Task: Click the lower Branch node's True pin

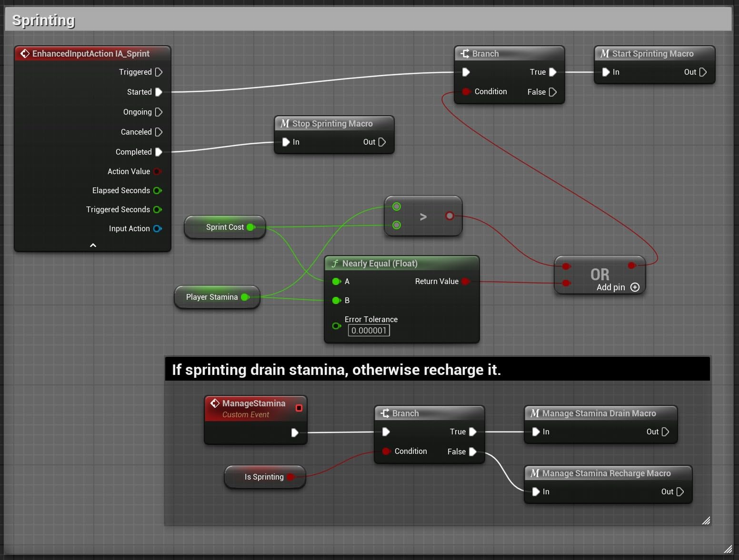Action: tap(473, 432)
